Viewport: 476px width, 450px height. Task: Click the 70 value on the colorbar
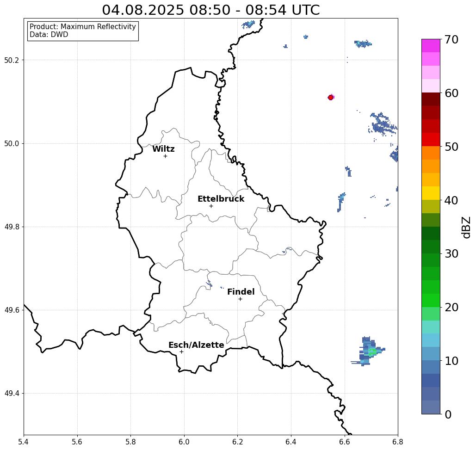click(451, 39)
